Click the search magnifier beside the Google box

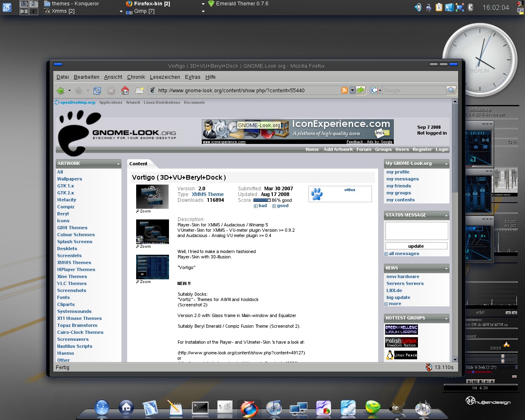451,90
